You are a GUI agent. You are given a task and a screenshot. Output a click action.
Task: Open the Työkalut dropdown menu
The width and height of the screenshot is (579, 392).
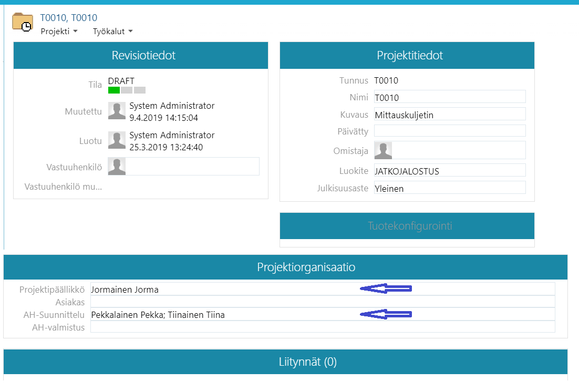pos(112,32)
